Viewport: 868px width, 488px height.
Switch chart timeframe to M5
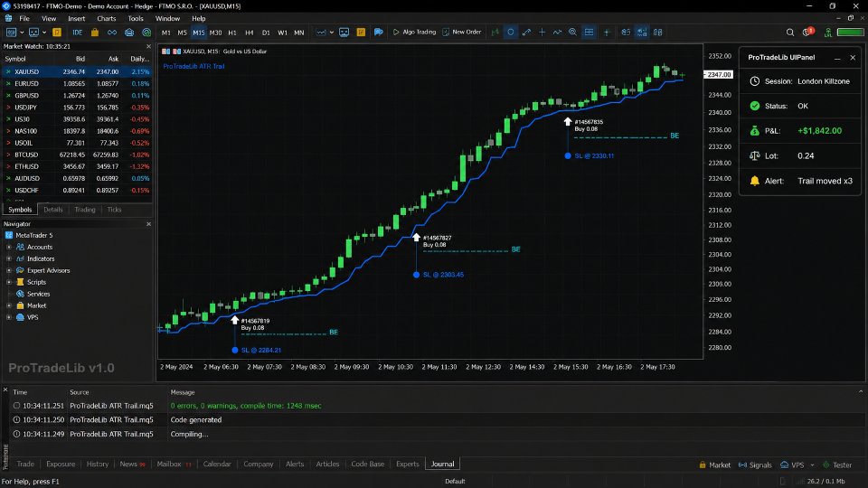182,33
